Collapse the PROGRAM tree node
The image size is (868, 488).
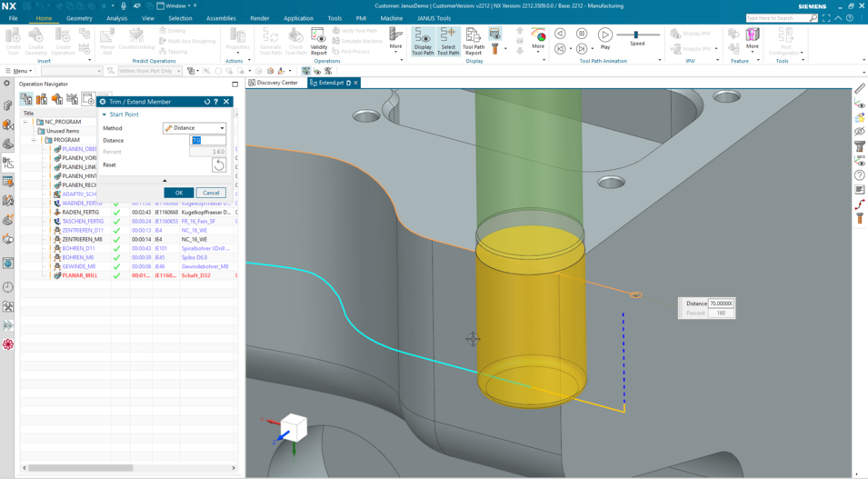35,140
